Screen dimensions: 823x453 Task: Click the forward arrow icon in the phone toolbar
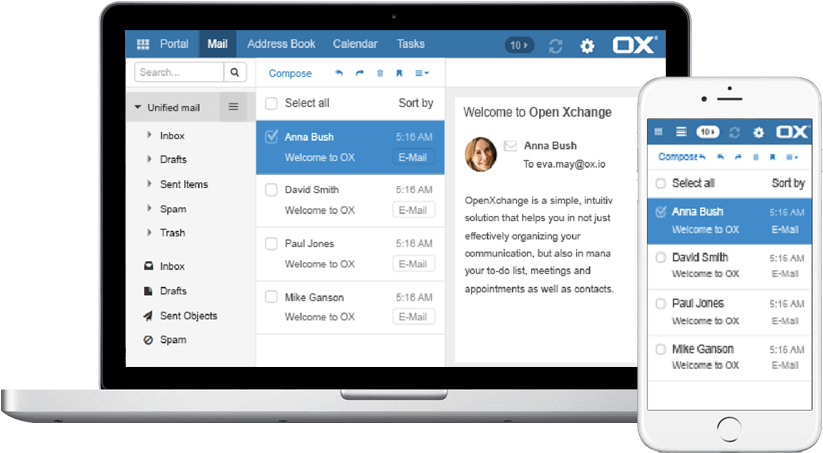(x=738, y=157)
